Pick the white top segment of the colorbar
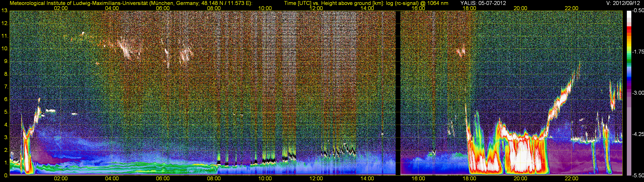 pos(629,15)
